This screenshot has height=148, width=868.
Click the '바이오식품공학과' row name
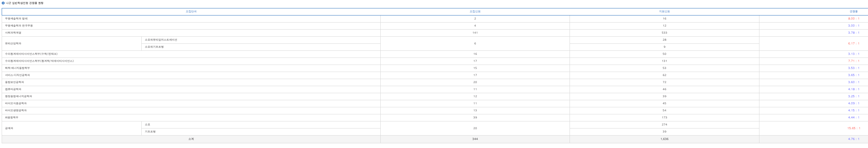pyautogui.click(x=16, y=103)
